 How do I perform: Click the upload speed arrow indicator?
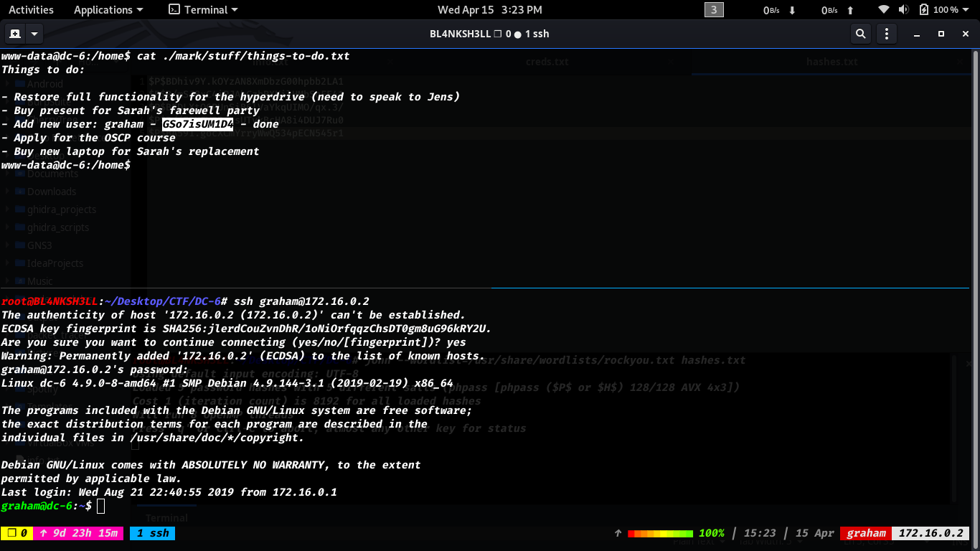pos(850,10)
